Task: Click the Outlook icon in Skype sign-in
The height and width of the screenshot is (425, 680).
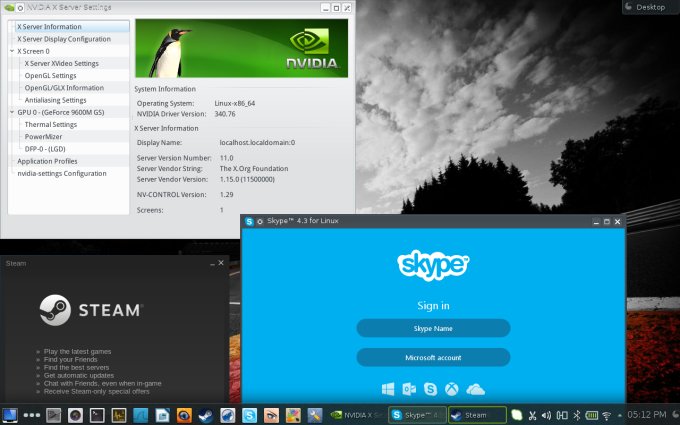Action: click(x=409, y=388)
